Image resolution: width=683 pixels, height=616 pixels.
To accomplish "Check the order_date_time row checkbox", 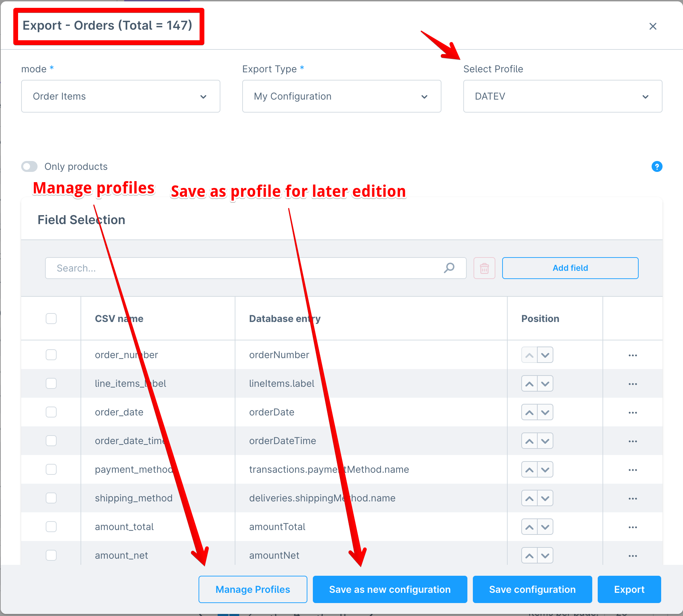I will 51,441.
